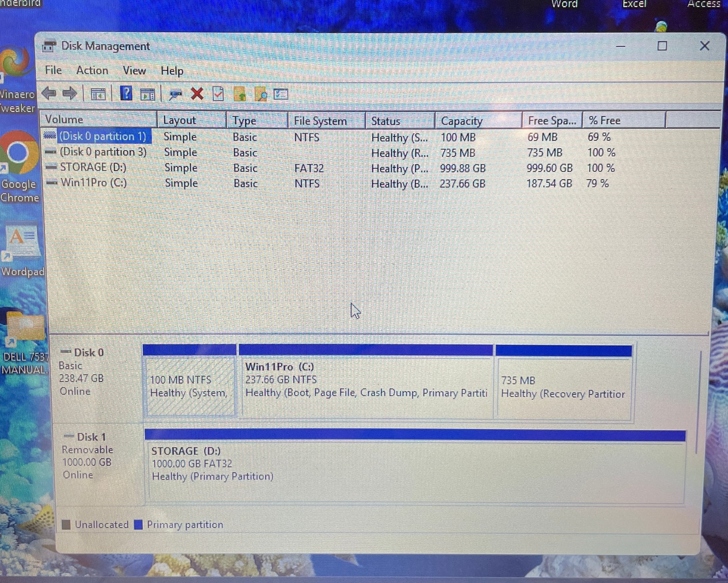The image size is (728, 583).
Task: Select the Google Chrome desktop icon
Action: pos(19,167)
